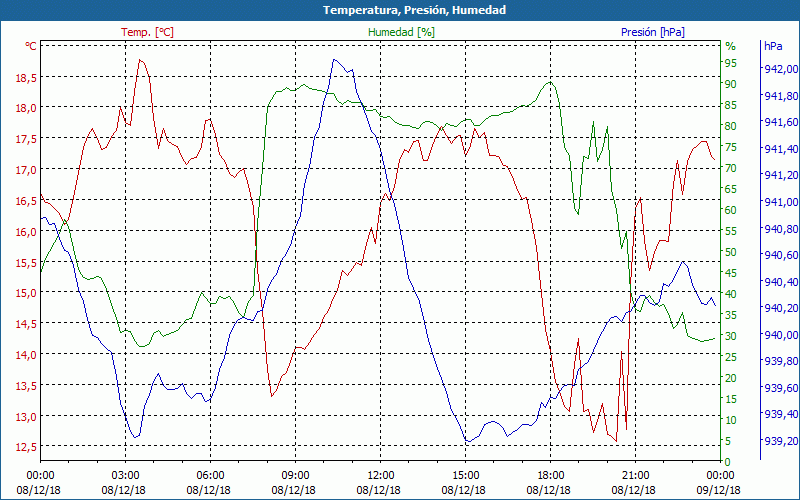Screen dimensions: 800x500
Task: Click the "939,40" pressure axis value
Action: pyautogui.click(x=781, y=414)
